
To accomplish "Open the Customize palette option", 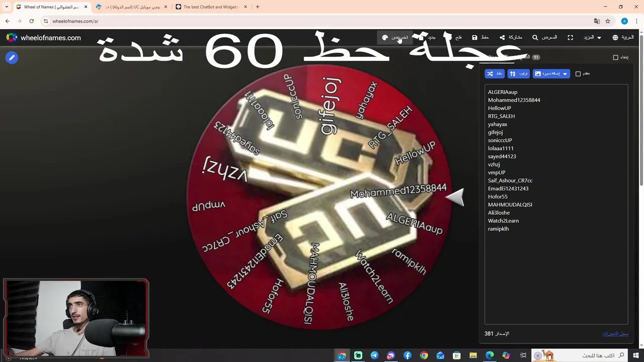I will point(395,37).
